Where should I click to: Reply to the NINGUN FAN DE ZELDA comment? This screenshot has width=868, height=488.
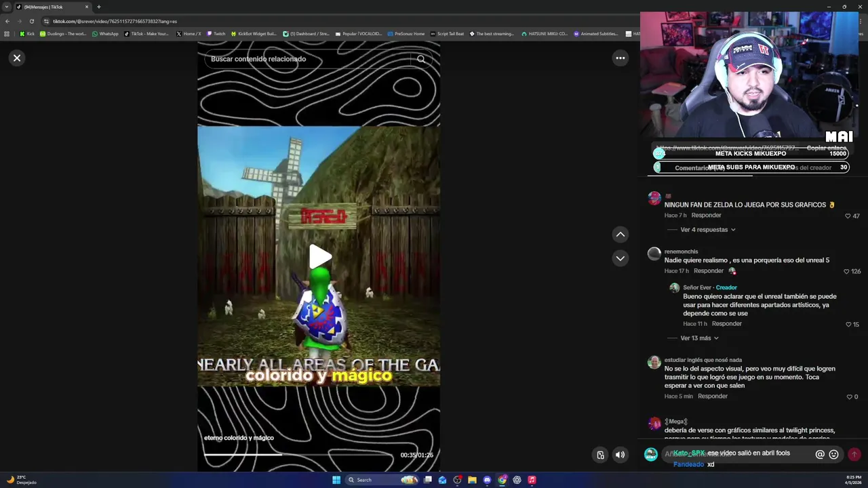click(706, 216)
